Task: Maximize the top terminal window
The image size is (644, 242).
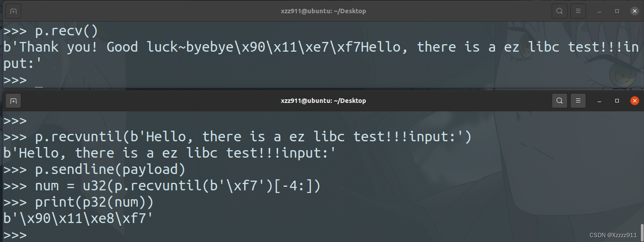Action: click(617, 11)
